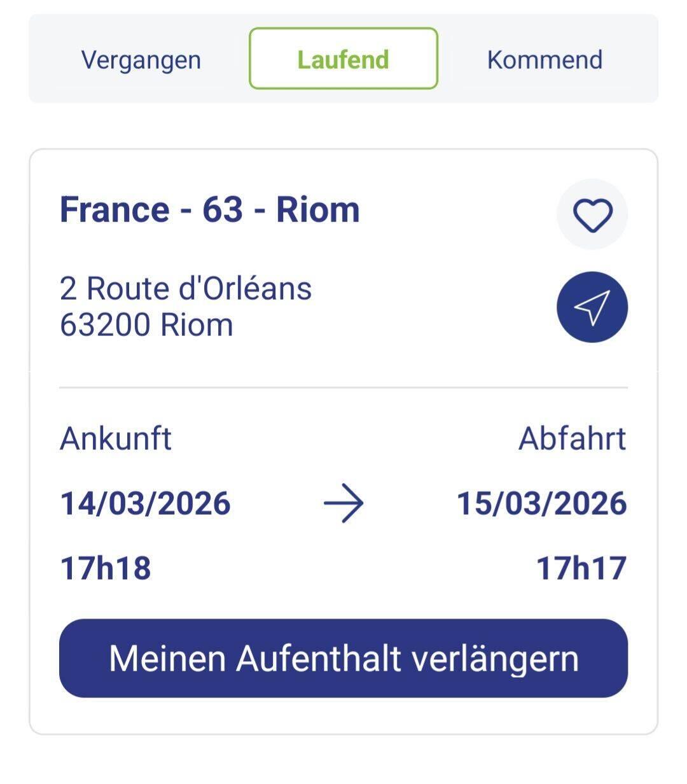Select the Laufend tab
The height and width of the screenshot is (784, 687).
[343, 59]
